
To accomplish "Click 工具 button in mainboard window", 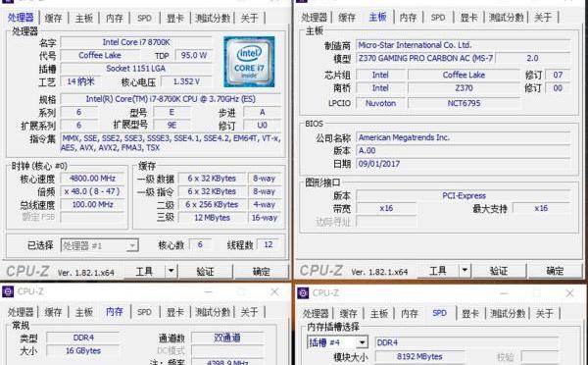I will click(438, 271).
